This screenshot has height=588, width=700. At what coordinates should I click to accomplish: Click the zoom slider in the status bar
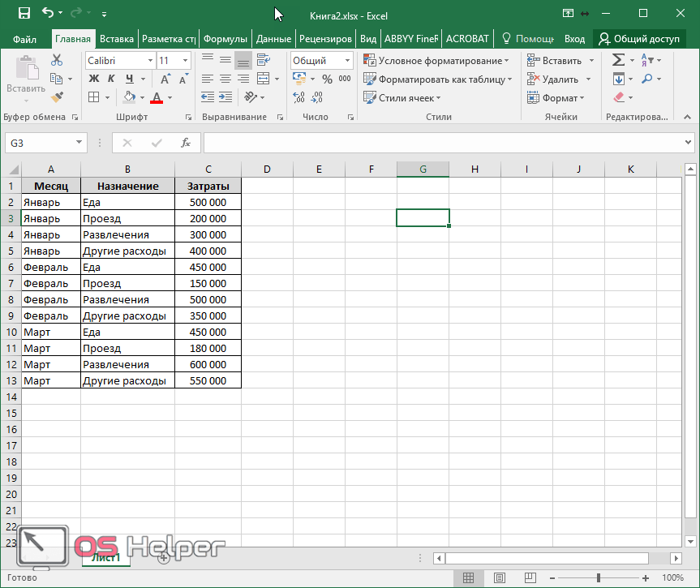coord(599,578)
